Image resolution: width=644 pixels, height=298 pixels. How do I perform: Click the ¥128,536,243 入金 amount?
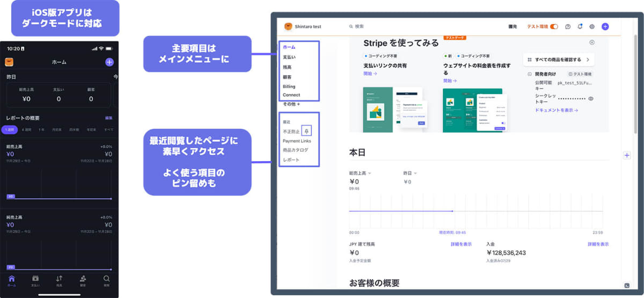coord(506,252)
